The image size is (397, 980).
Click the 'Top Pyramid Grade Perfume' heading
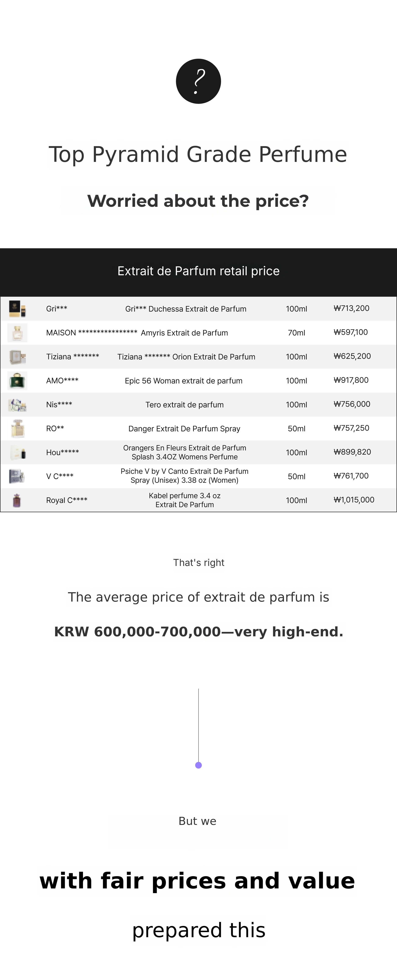(x=198, y=154)
